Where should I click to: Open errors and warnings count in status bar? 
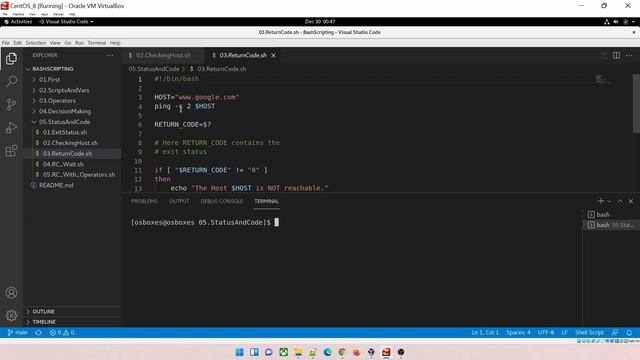62,332
